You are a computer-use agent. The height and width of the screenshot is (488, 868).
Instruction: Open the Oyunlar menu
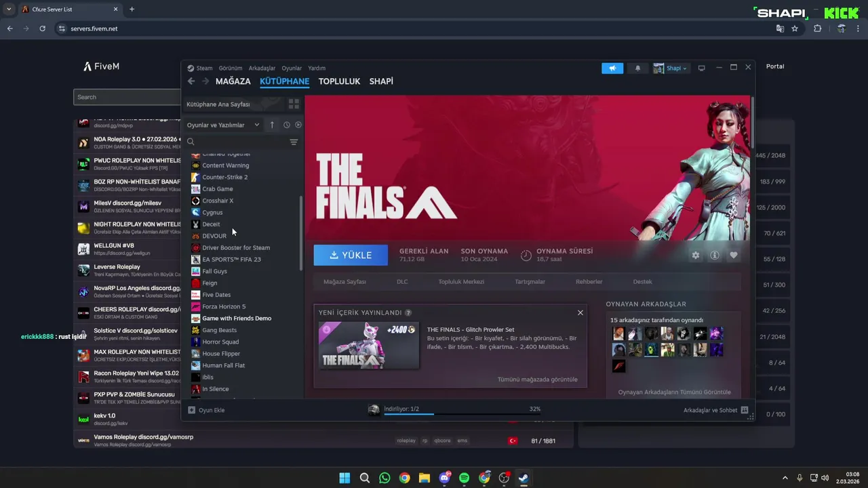292,68
